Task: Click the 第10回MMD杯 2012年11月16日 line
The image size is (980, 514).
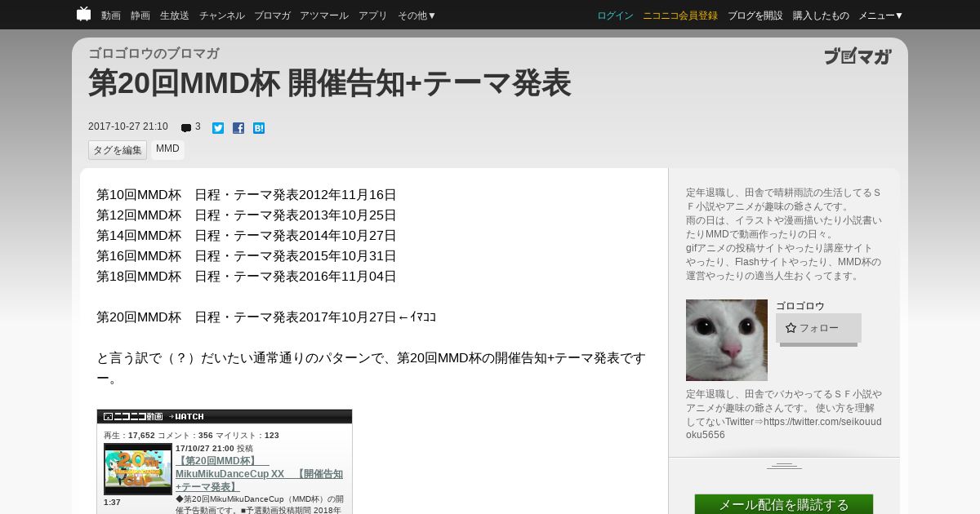Action: (247, 195)
